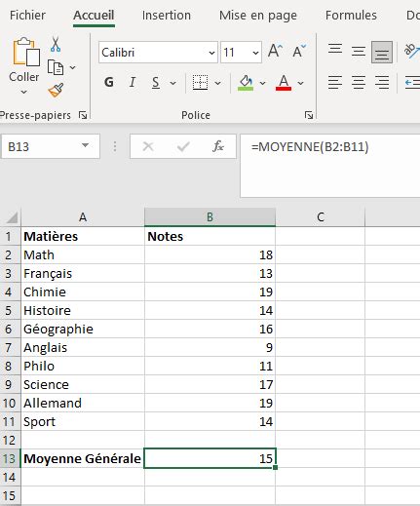
Task: Toggle bold with the G button
Action: click(x=109, y=83)
